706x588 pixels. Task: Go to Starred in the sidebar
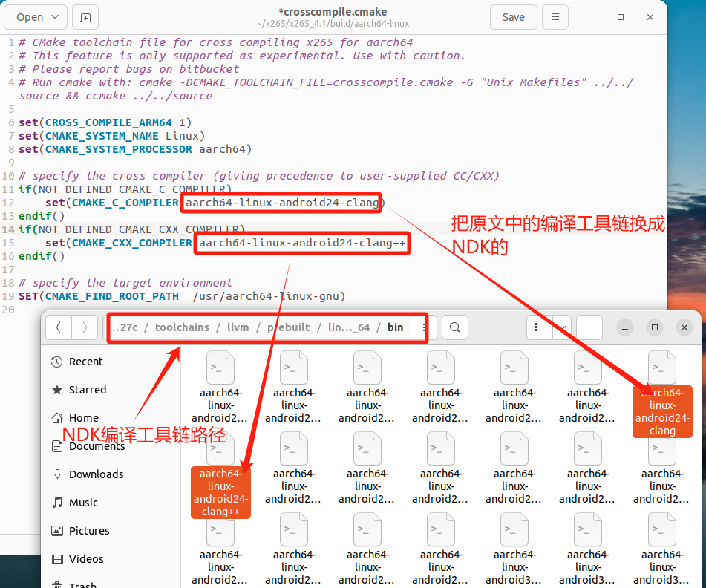(x=87, y=390)
